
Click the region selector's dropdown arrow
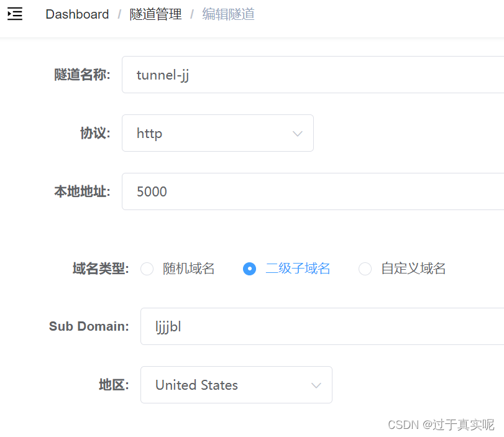click(x=315, y=385)
